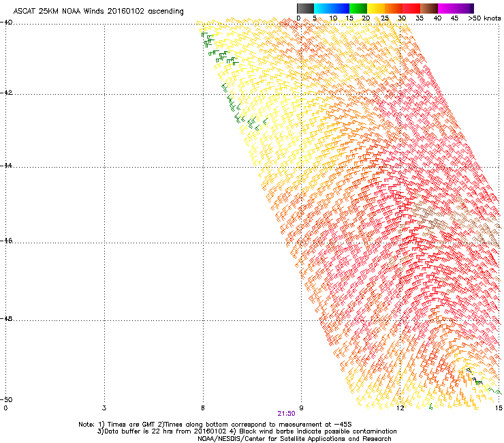Click the '>50 knots' legend label

[484, 18]
